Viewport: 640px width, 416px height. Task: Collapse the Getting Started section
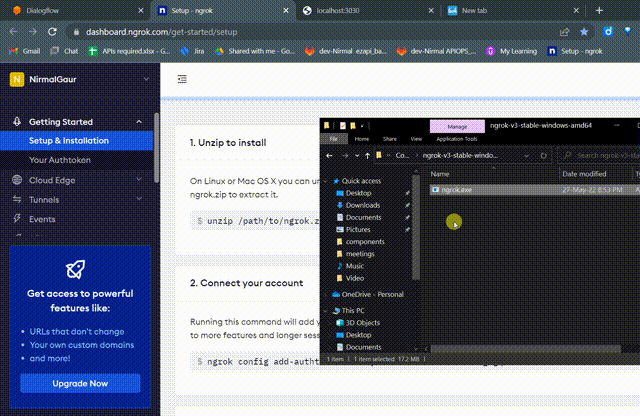[139, 122]
